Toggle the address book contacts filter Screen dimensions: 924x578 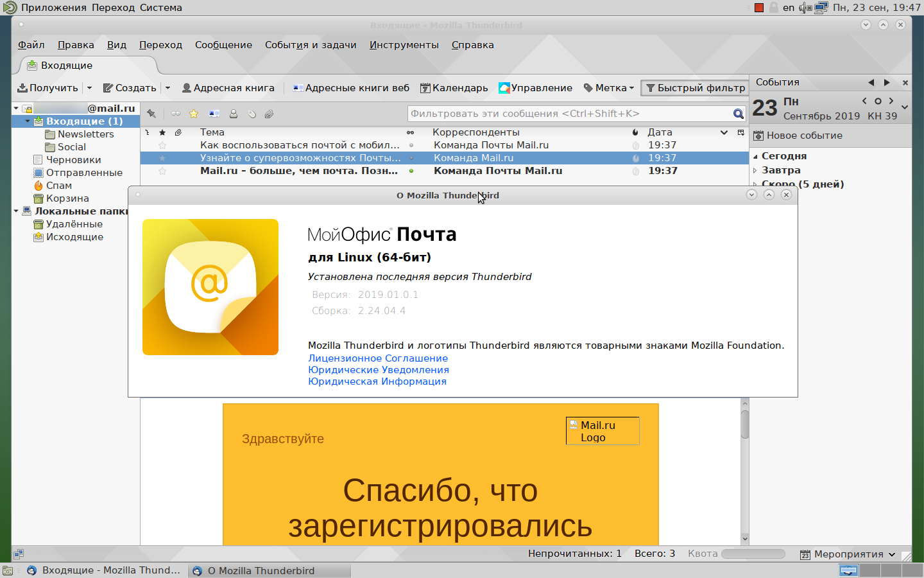click(x=214, y=114)
